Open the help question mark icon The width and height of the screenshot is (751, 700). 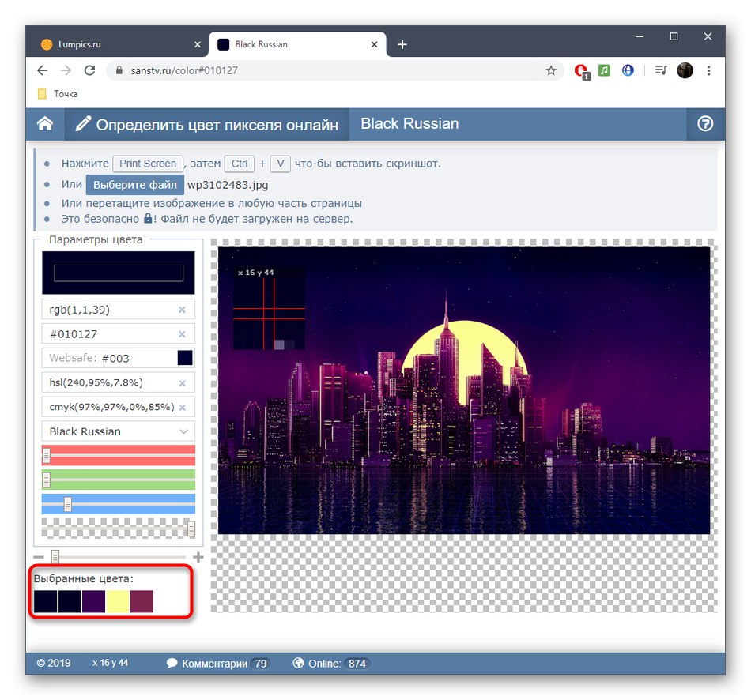click(x=705, y=124)
